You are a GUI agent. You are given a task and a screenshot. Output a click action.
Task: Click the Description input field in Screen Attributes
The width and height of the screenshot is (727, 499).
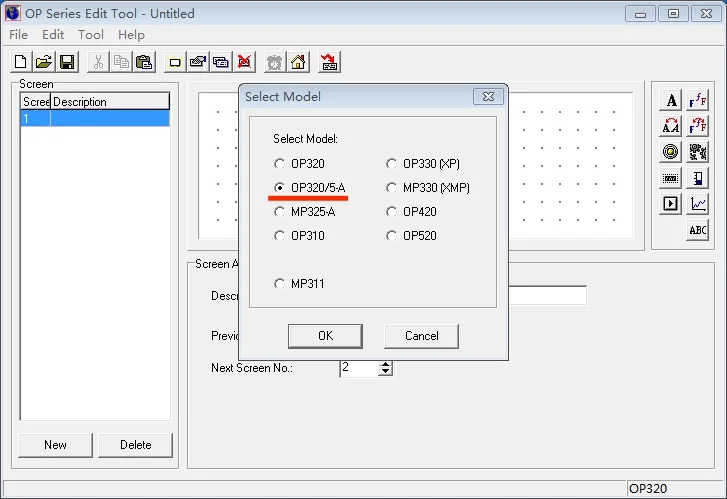(548, 295)
